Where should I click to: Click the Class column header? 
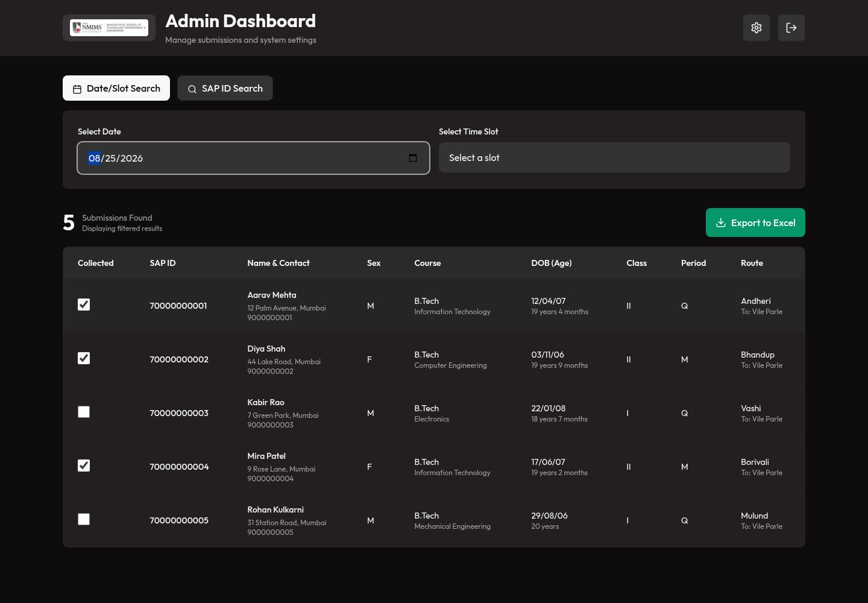[x=637, y=263]
